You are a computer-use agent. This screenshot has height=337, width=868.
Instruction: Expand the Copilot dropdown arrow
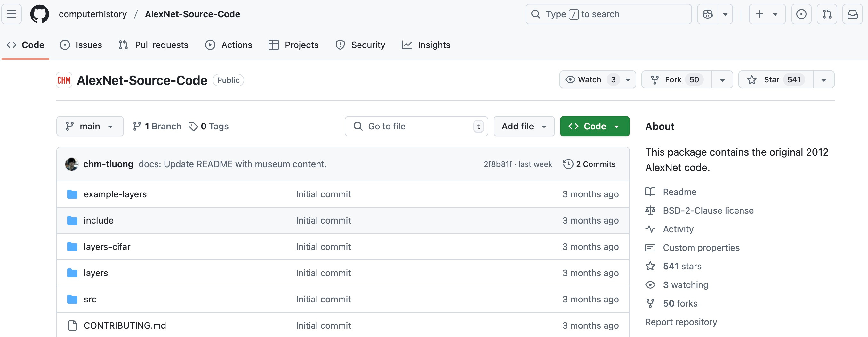[x=725, y=14]
